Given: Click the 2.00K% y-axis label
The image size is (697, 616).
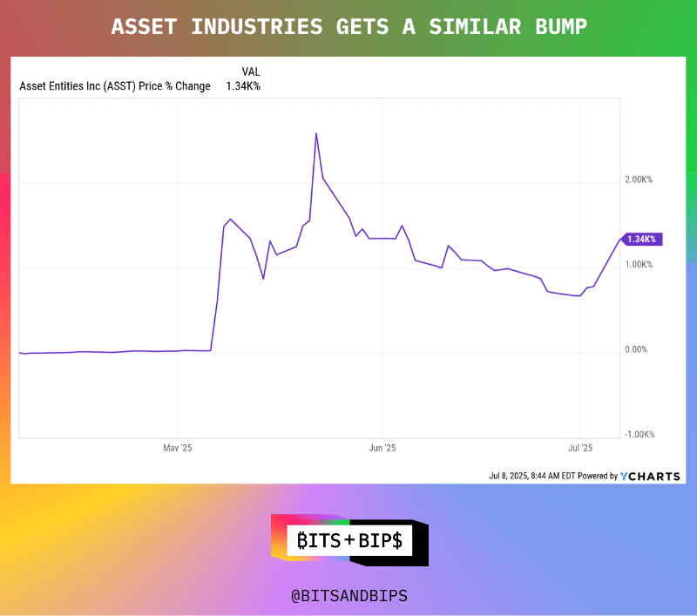Looking at the screenshot, I should 639,179.
